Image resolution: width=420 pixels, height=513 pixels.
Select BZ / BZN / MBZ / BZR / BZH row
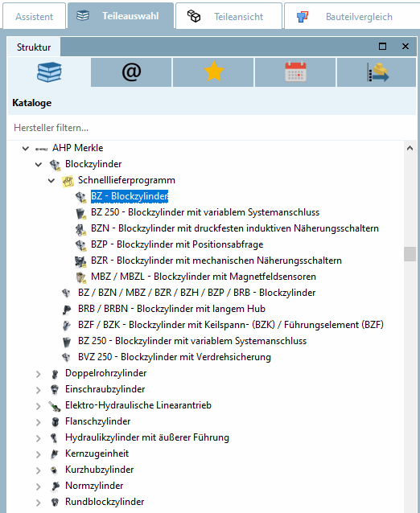coord(197,293)
